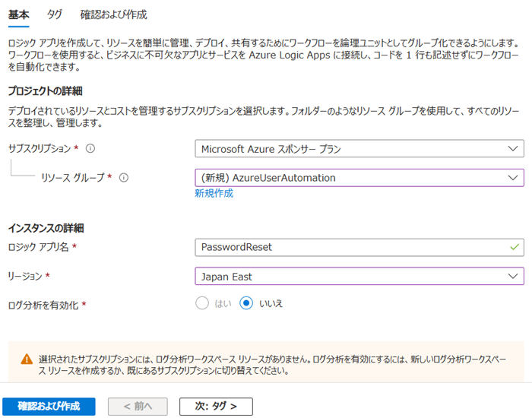Select the 基本 tab

(x=18, y=14)
